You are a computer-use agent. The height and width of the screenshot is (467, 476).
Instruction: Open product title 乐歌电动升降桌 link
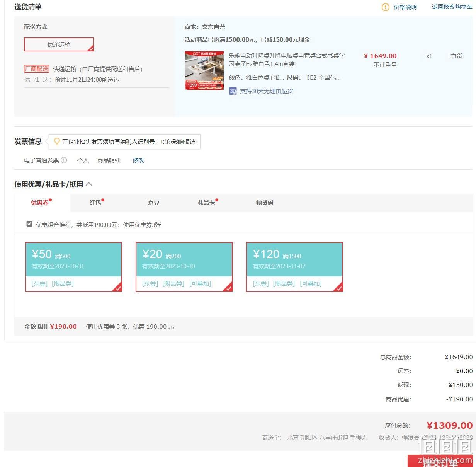pos(287,60)
